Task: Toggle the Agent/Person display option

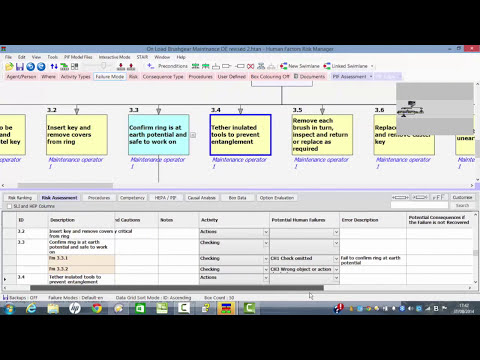Action: (x=21, y=77)
